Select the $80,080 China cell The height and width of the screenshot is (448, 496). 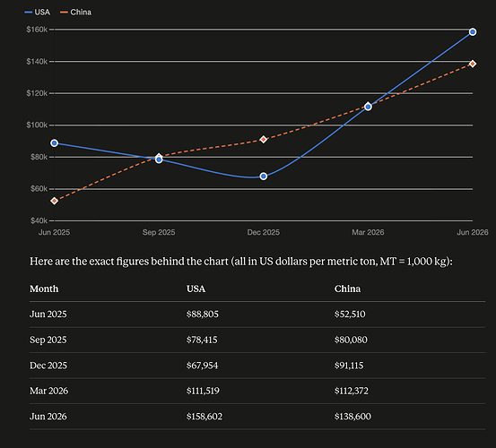[351, 340]
